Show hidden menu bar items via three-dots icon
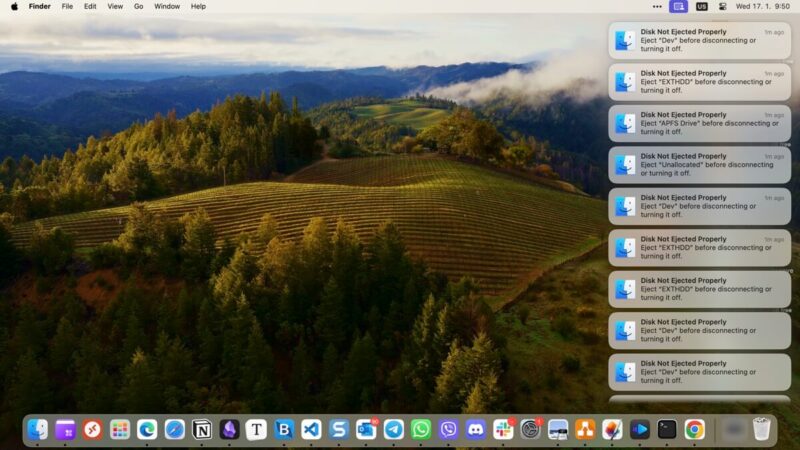The image size is (800, 450). [657, 7]
